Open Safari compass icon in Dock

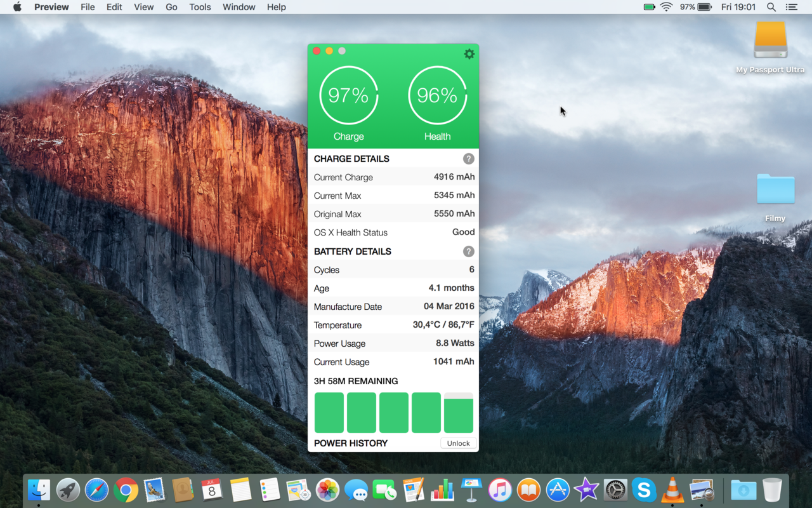click(x=97, y=490)
